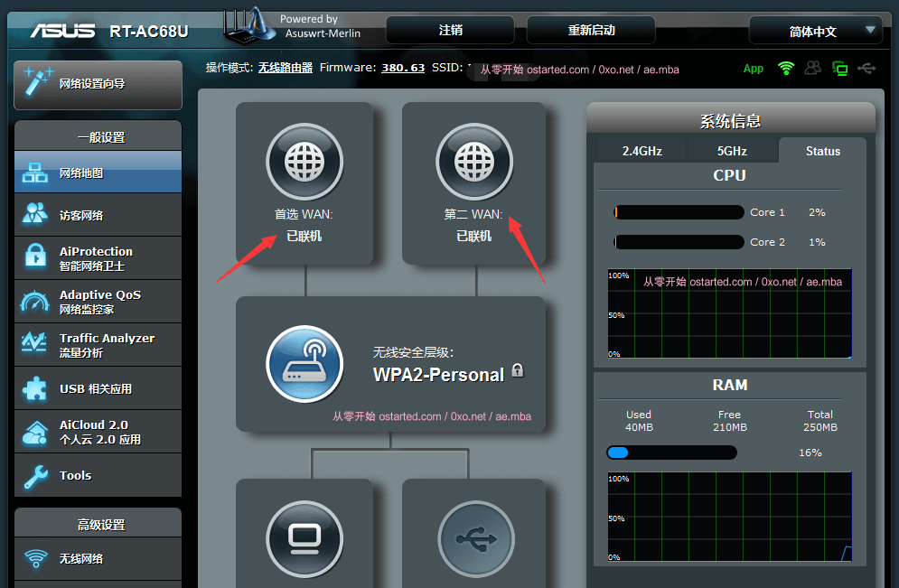This screenshot has width=899, height=588.
Task: Select the clients computer icon
Action: pos(304,539)
